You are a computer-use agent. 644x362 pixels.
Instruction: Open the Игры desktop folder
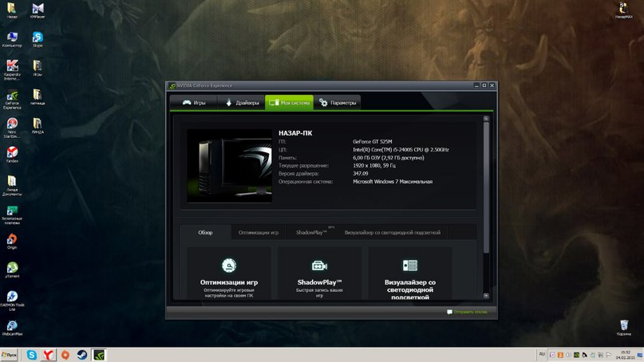(x=38, y=68)
